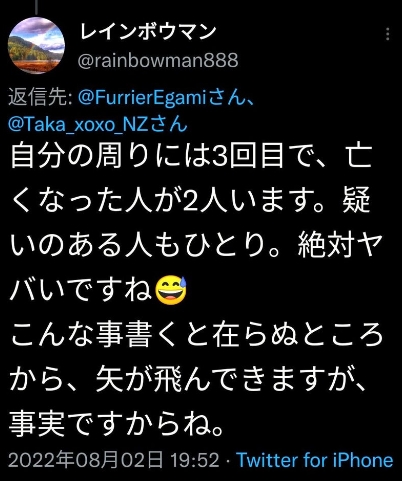Click the line こんな事書くと在らぬところ

coord(197,335)
